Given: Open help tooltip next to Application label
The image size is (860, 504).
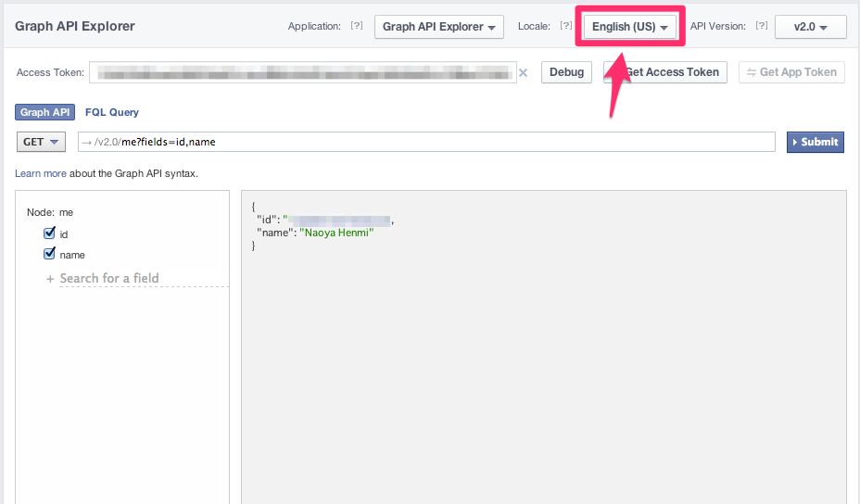Looking at the screenshot, I should coord(357,25).
